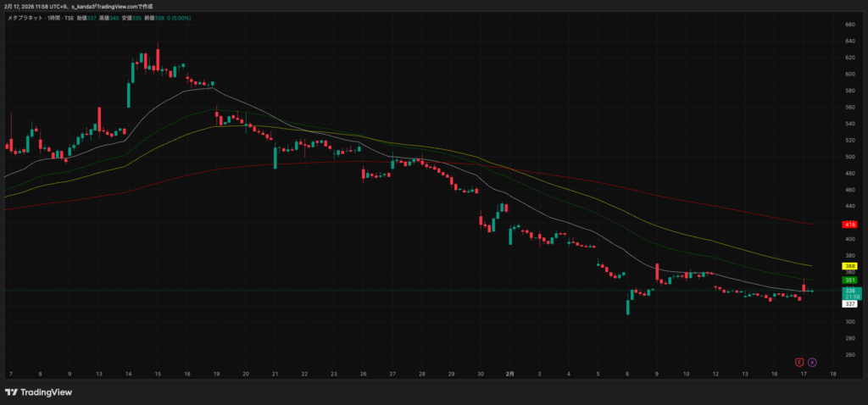The width and height of the screenshot is (868, 405).
Task: Click the white 337 price label
Action: pos(849,303)
